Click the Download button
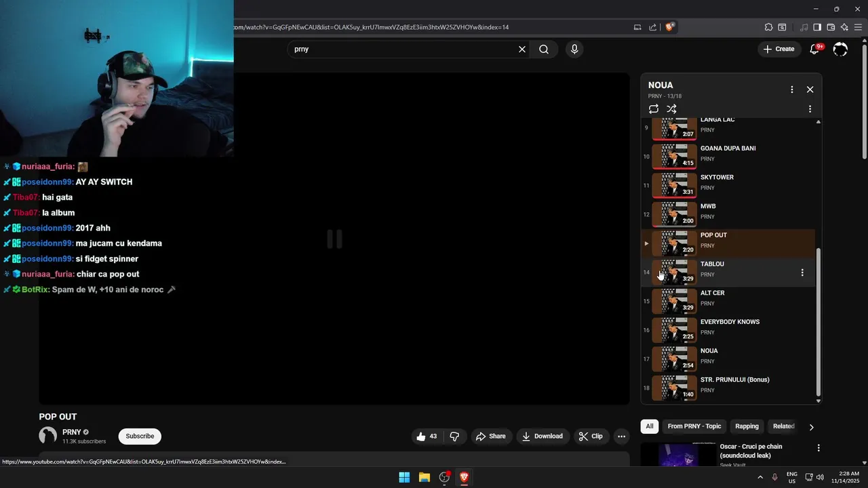This screenshot has height=488, width=868. pyautogui.click(x=542, y=436)
